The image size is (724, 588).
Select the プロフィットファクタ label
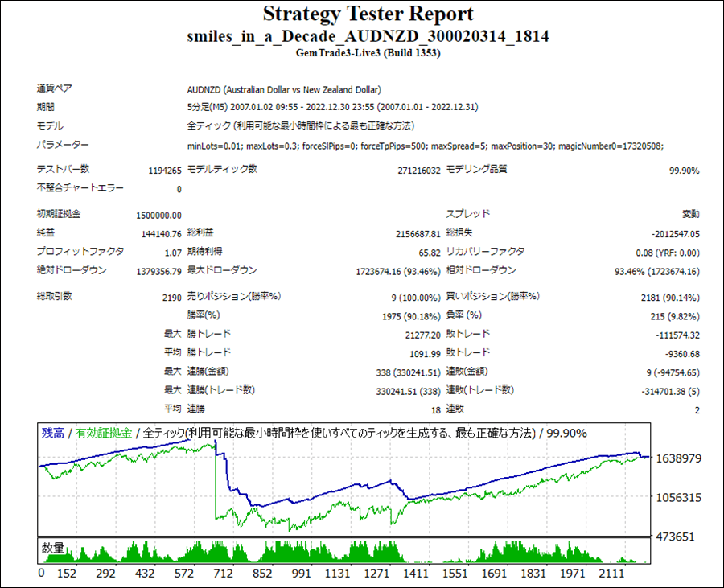click(80, 252)
